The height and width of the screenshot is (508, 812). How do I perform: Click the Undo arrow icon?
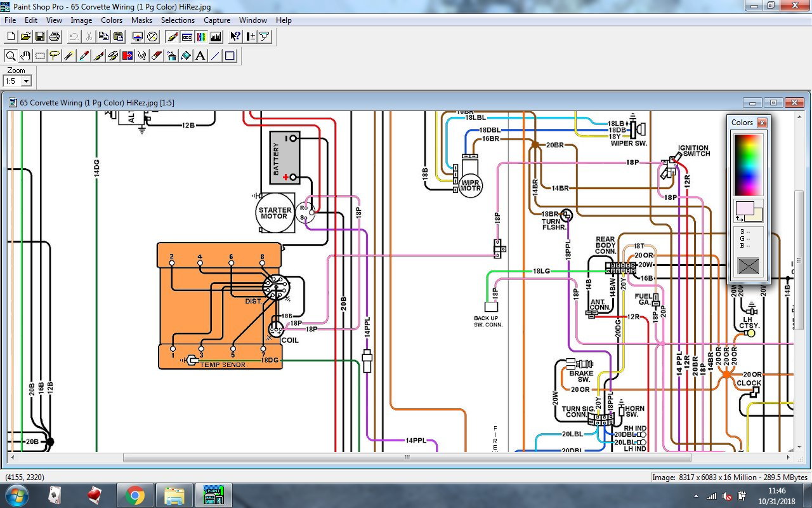[x=74, y=36]
